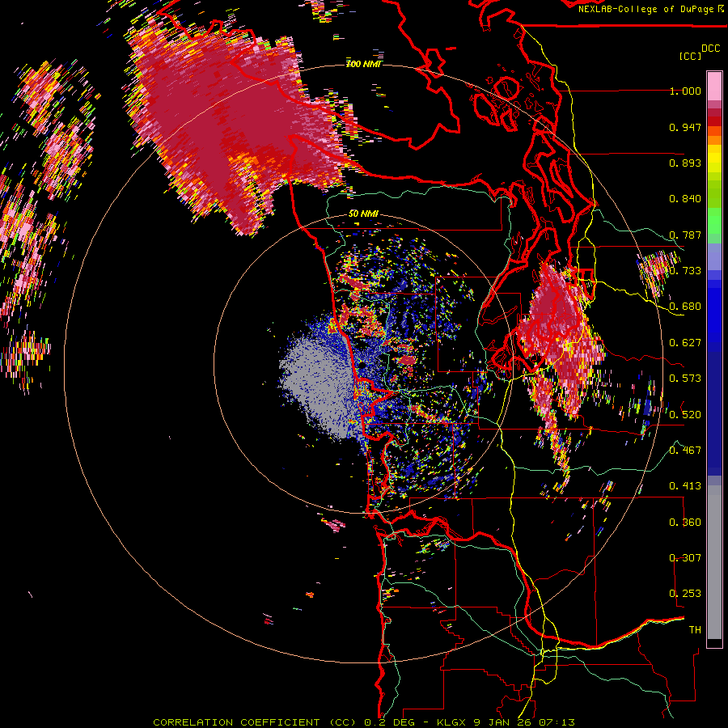
Task: Click the 50 NMI range ring label
Action: point(363,214)
